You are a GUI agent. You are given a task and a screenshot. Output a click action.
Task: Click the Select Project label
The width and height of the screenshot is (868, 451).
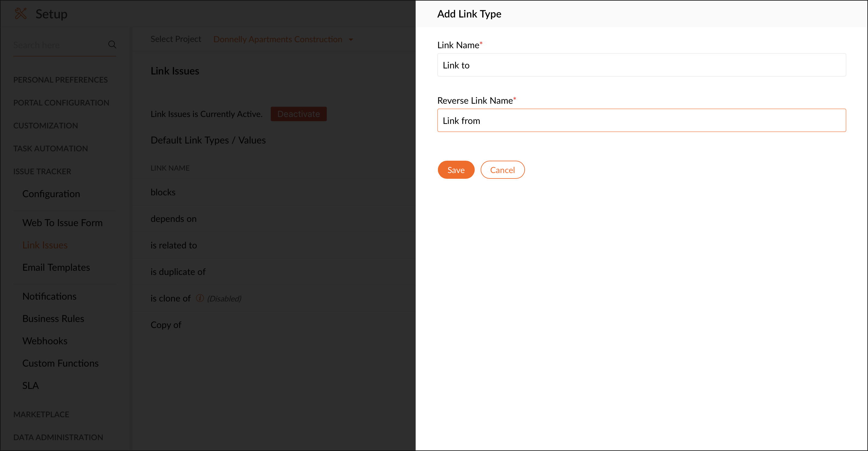[x=176, y=39]
